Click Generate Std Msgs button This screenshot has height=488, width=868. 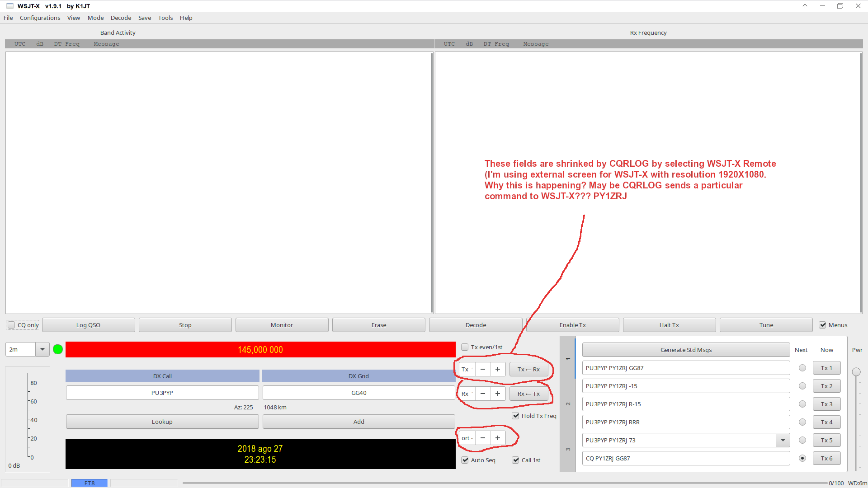[x=686, y=350]
